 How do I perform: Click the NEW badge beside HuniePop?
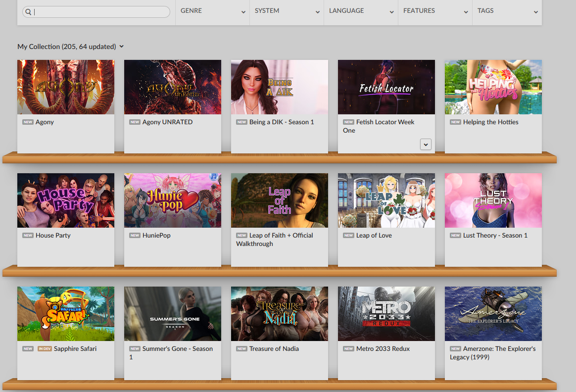click(135, 235)
